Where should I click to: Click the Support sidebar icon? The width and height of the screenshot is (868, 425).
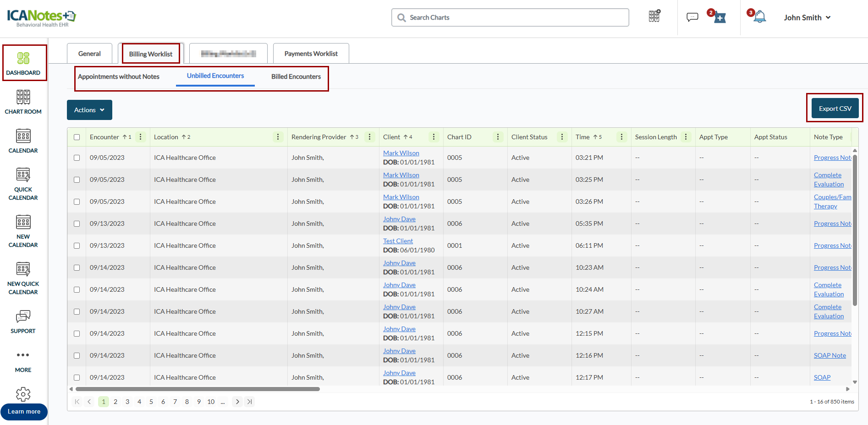[23, 322]
